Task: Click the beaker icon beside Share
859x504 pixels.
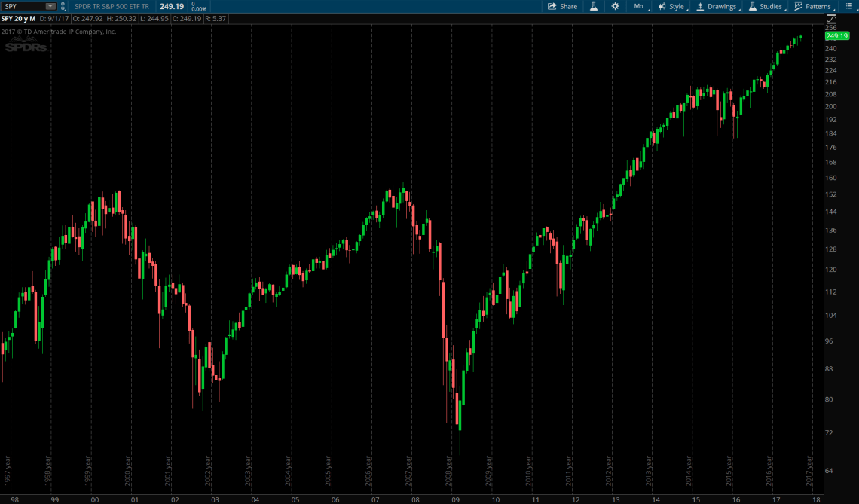Action: (595, 6)
